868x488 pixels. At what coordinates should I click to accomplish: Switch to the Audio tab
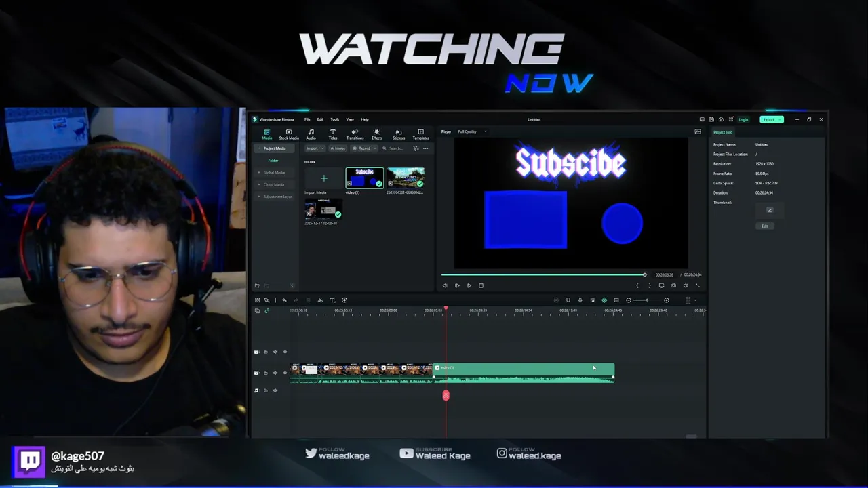[311, 134]
